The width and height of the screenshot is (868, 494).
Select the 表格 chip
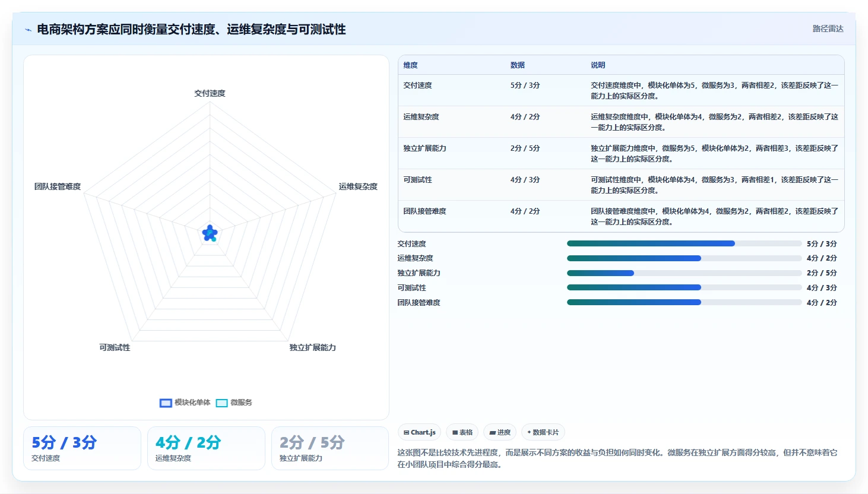point(462,432)
